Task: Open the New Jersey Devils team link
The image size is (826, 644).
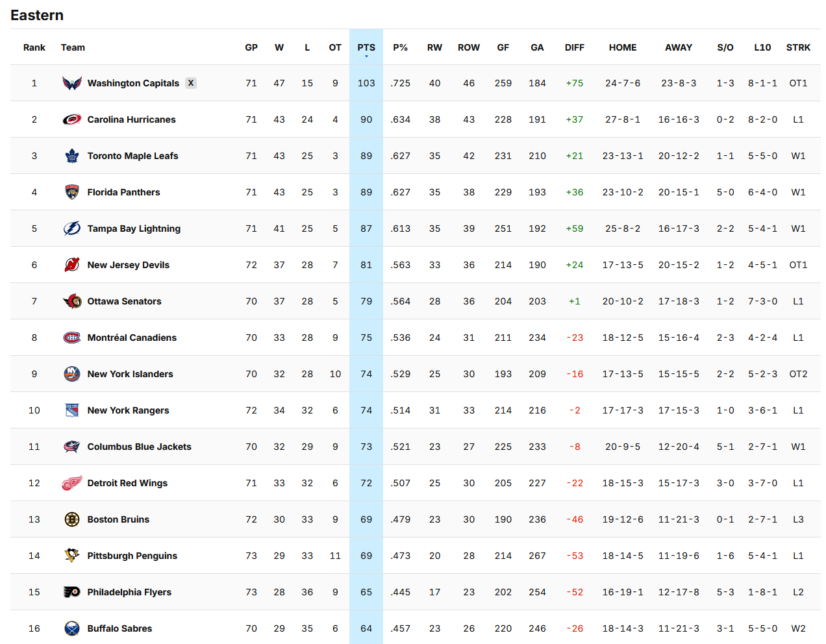Action: click(x=129, y=265)
